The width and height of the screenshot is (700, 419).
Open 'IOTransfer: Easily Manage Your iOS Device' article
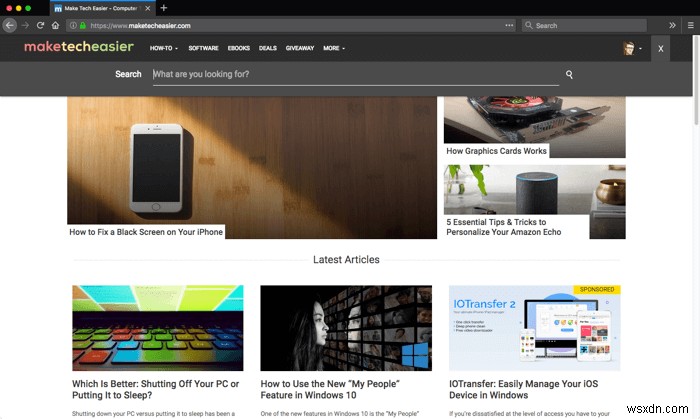[x=523, y=390]
